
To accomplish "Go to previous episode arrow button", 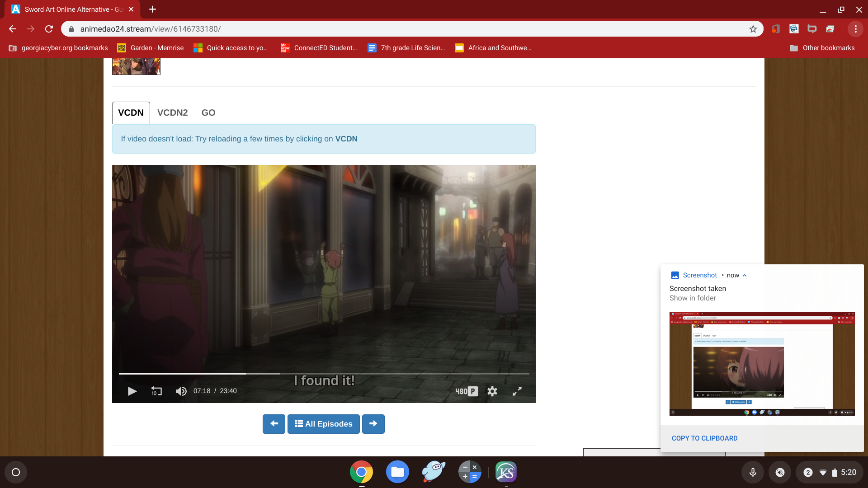I will pyautogui.click(x=274, y=424).
